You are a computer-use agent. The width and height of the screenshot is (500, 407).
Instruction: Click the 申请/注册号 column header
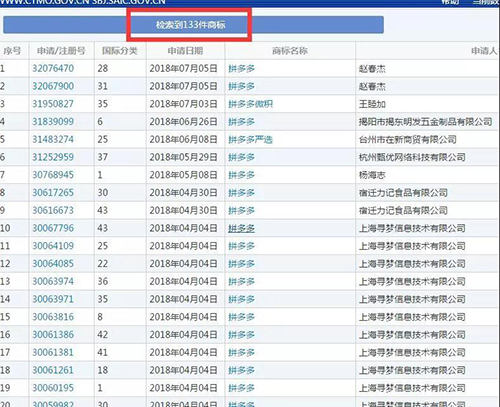tap(61, 51)
